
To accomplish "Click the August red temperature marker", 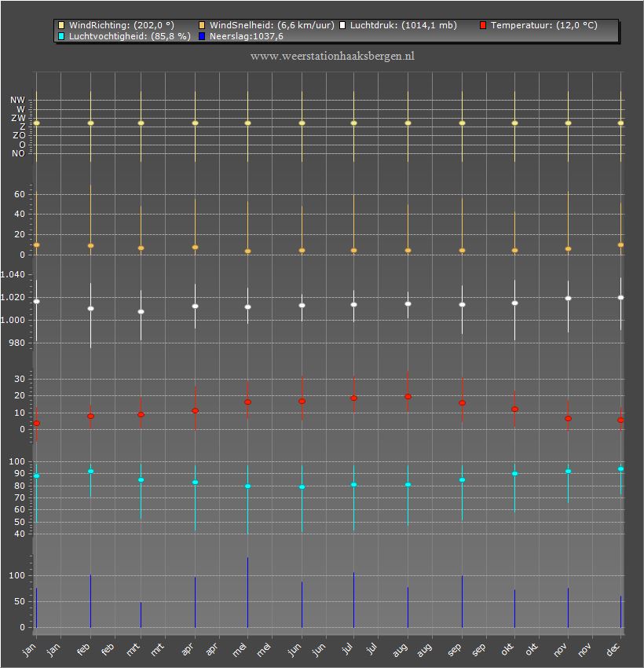I will [x=408, y=397].
